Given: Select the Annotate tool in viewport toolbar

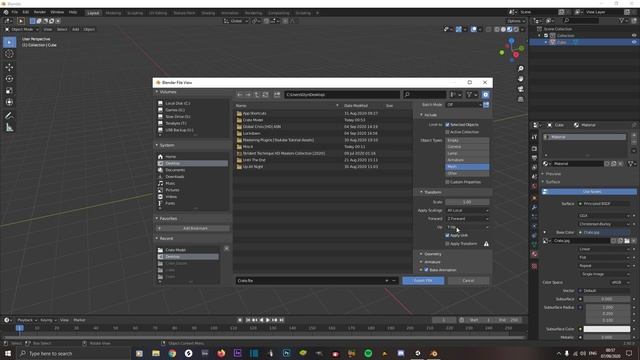Looking at the screenshot, I should pos(9,116).
